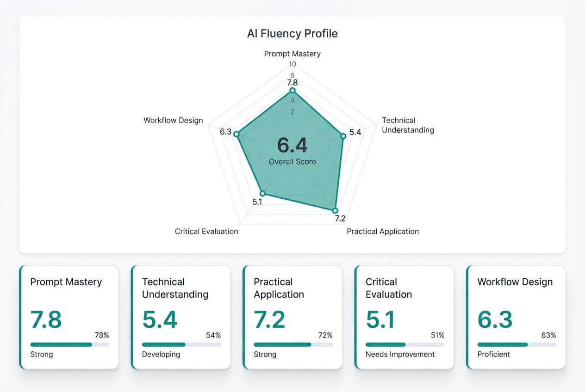Click the 5.1 data point on the radar

(262, 193)
